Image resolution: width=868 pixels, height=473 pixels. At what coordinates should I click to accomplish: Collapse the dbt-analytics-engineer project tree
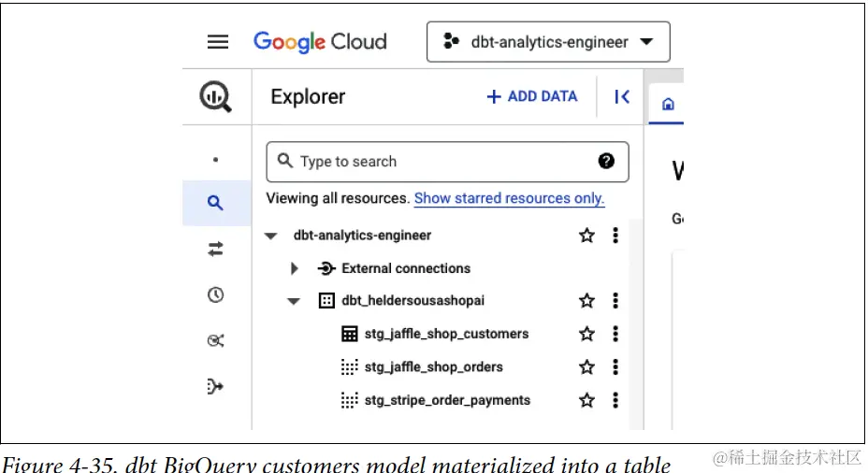pyautogui.click(x=271, y=236)
